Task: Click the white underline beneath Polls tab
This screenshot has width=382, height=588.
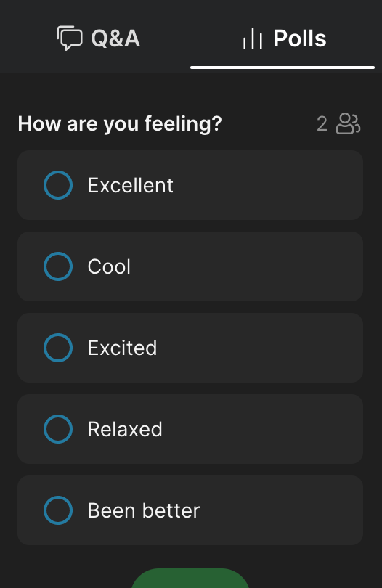Action: pos(283,68)
